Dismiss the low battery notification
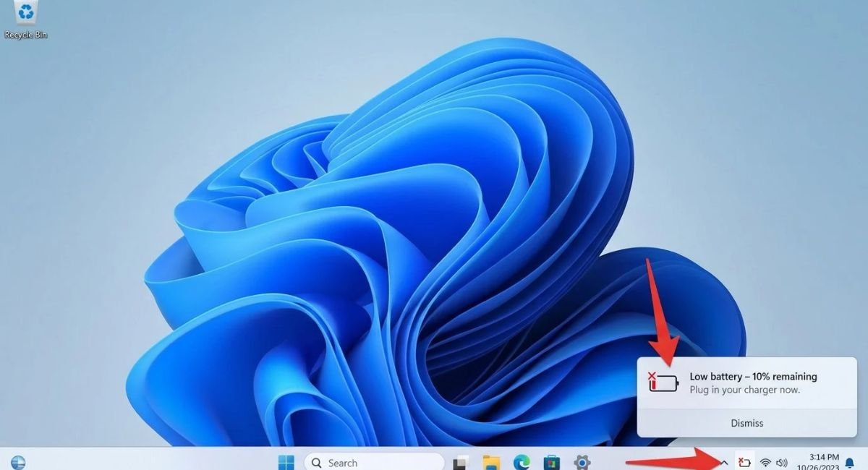The width and height of the screenshot is (868, 470). tap(747, 423)
